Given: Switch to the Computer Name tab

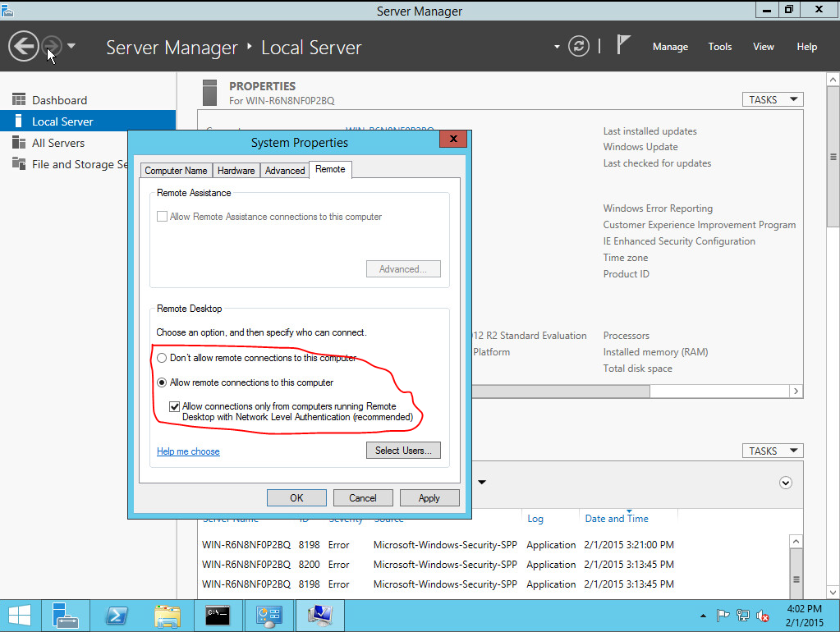Looking at the screenshot, I should click(x=176, y=171).
